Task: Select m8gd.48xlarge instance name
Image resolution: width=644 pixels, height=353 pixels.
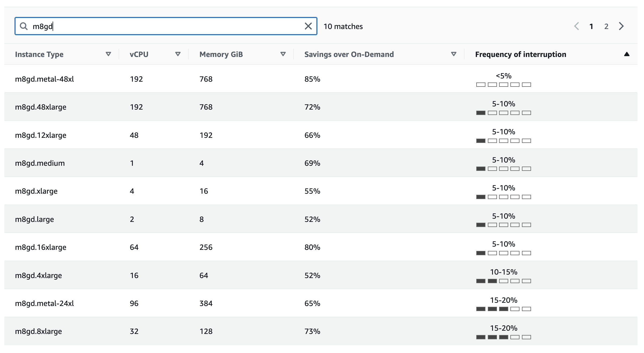Action: [41, 107]
